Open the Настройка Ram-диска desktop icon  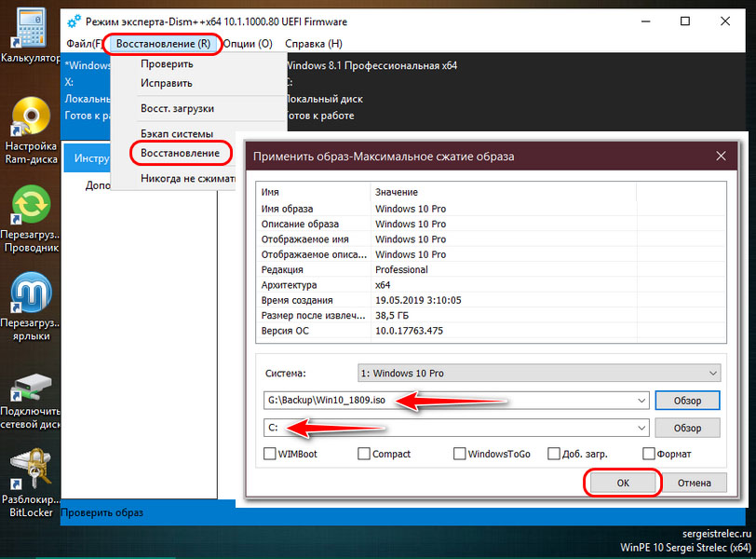point(31,130)
